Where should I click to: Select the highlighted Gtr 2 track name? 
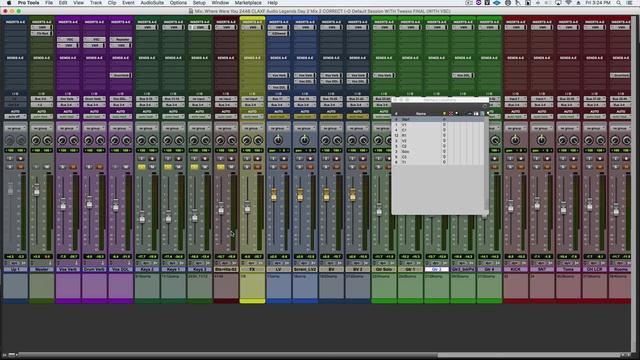point(436,270)
